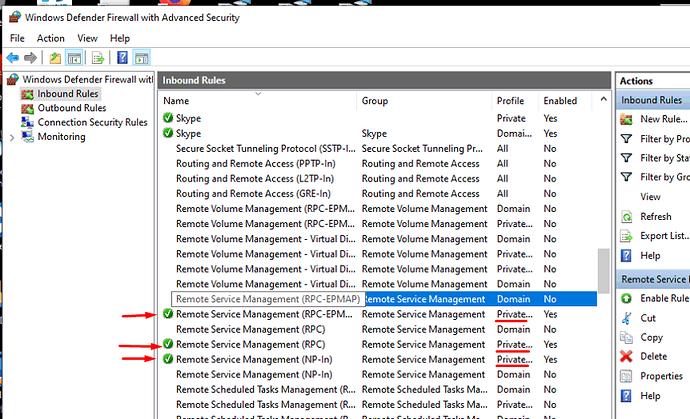Select Routing and Remote Access (PPTP-In) rule
The height and width of the screenshot is (419, 690).
[x=256, y=164]
